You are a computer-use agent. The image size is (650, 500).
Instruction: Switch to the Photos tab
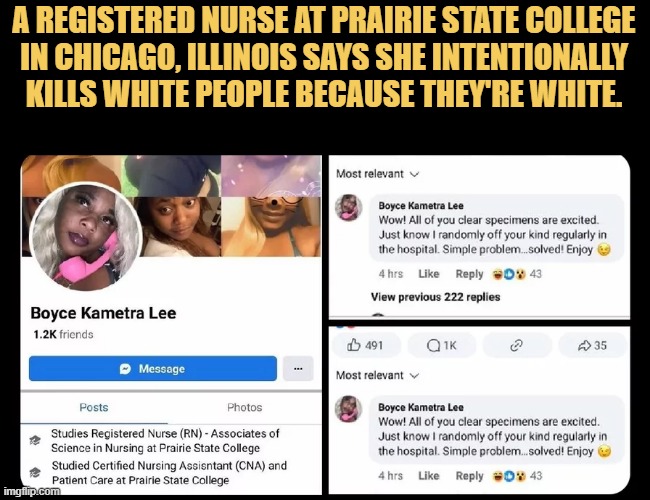point(245,407)
